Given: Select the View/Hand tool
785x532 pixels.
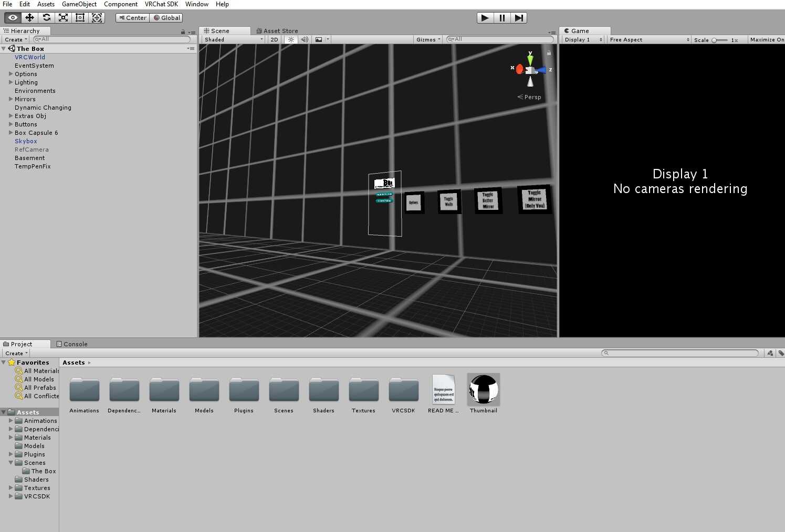Looking at the screenshot, I should [13, 17].
